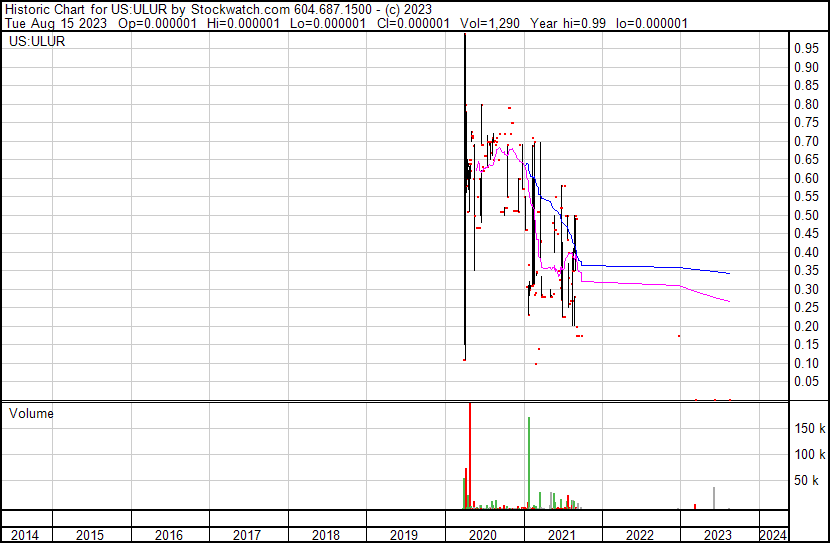
Task: Click the 2024 year label on time axis
Action: [773, 535]
